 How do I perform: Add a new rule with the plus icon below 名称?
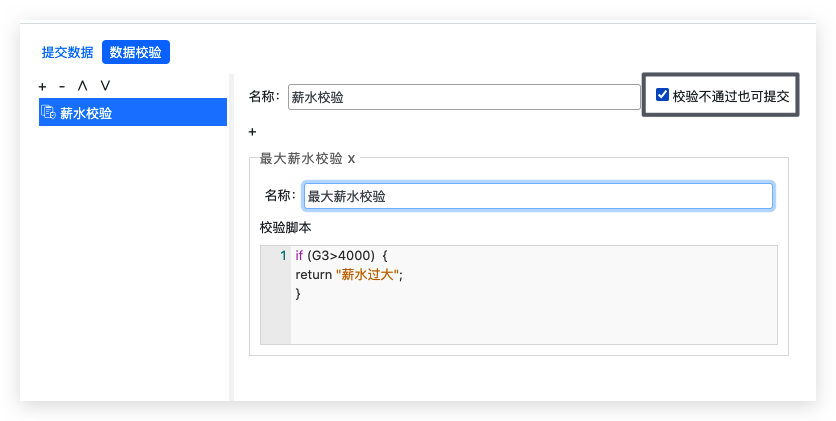(252, 132)
